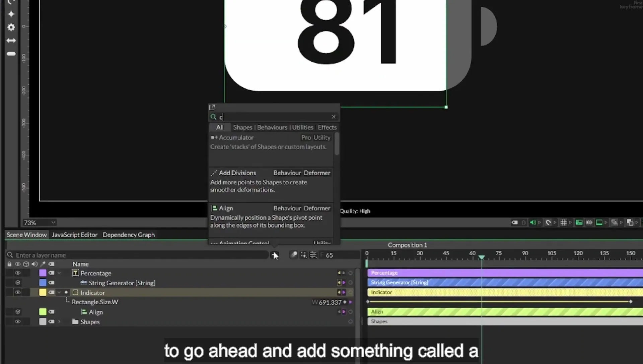Disable the Align behaviour checkmark
The height and width of the screenshot is (364, 643).
tap(18, 312)
